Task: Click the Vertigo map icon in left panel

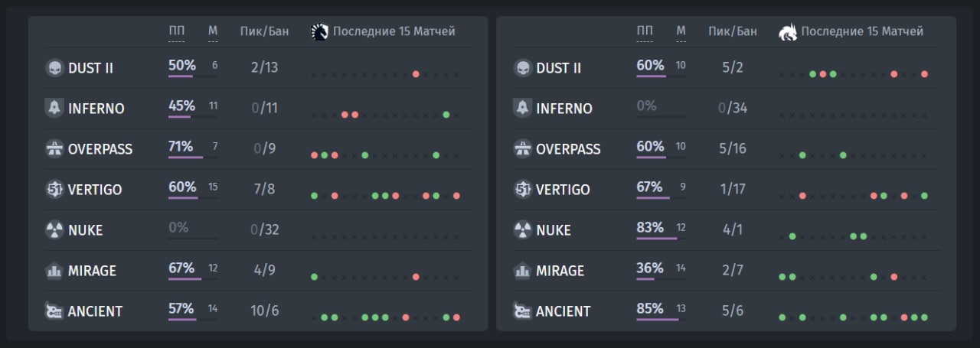Action: click(54, 190)
